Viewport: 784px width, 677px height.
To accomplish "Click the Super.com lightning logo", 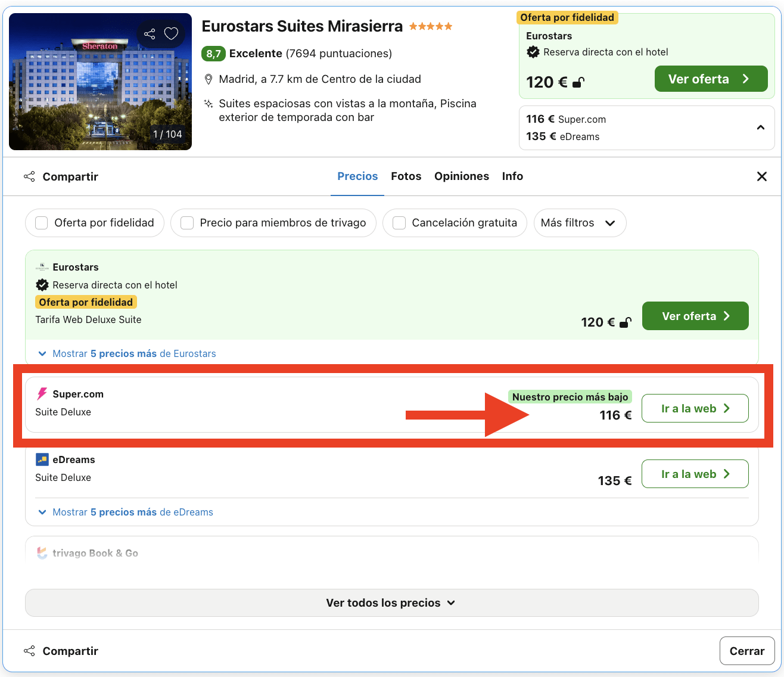I will [x=42, y=393].
